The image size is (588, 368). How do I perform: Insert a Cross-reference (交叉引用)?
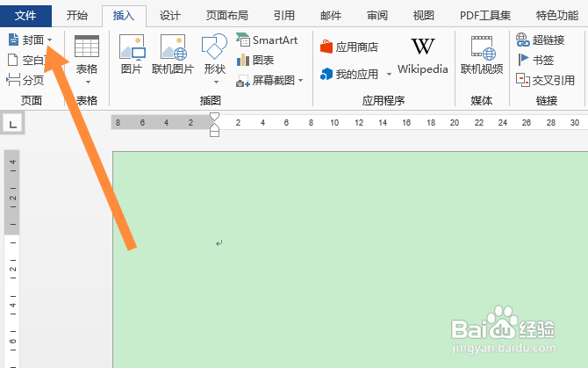coord(545,80)
